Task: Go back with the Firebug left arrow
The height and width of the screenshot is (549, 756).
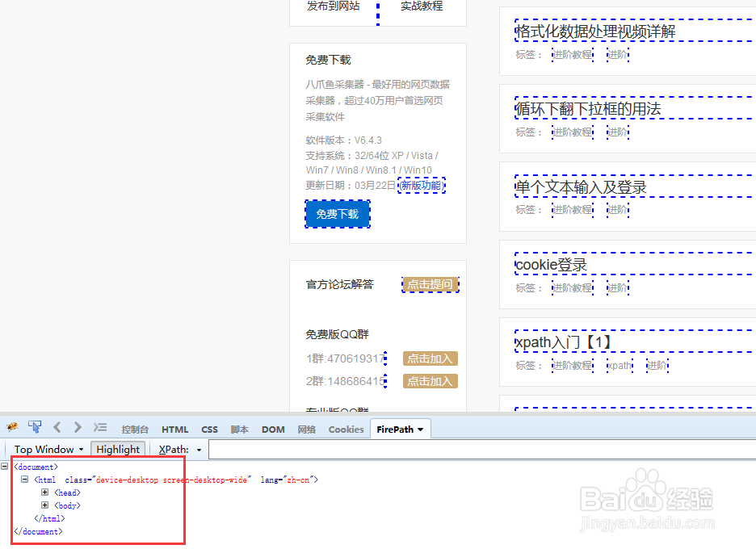Action: [x=57, y=427]
